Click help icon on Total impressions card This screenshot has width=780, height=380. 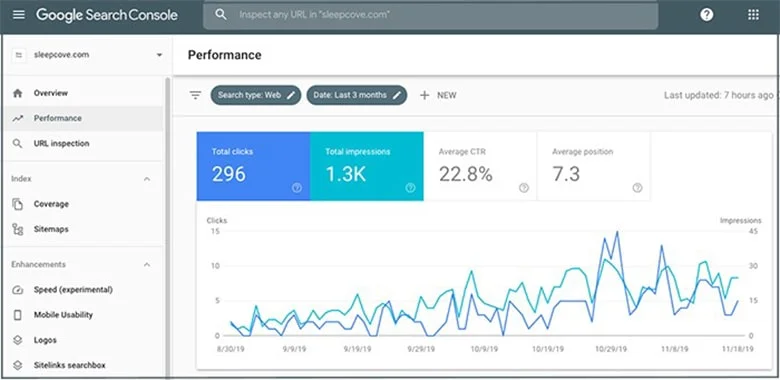(410, 188)
